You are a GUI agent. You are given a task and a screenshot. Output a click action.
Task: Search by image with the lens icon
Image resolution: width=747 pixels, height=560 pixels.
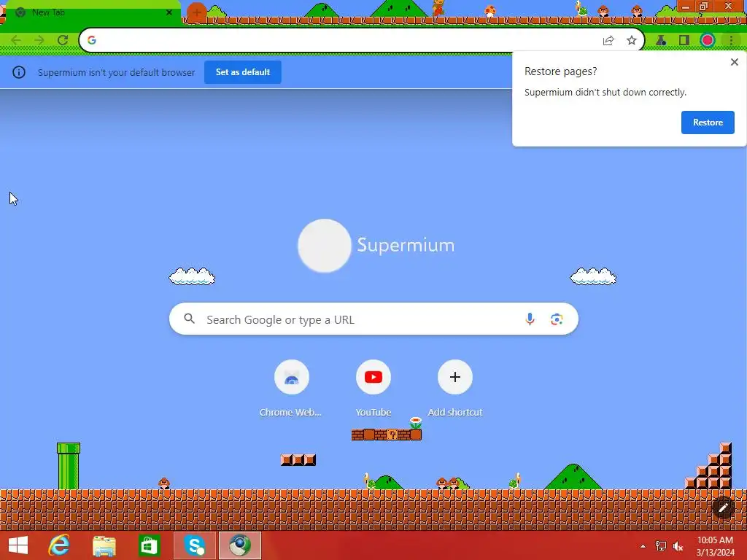pos(557,319)
